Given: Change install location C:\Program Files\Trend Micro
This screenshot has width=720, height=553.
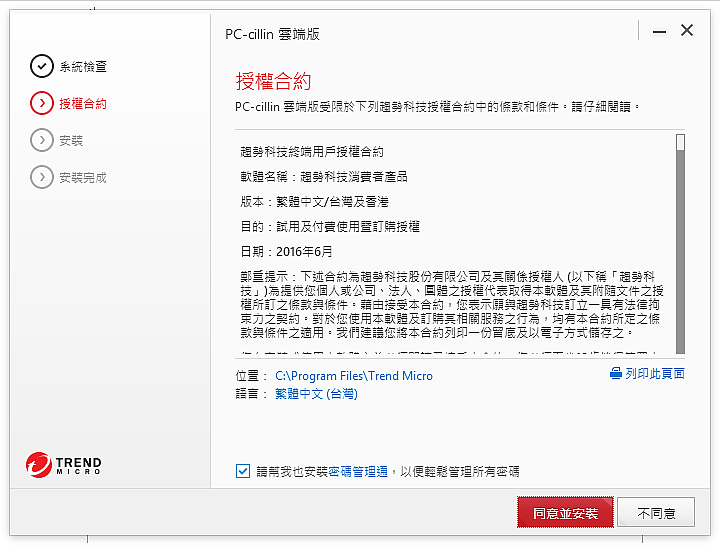Looking at the screenshot, I should (354, 376).
